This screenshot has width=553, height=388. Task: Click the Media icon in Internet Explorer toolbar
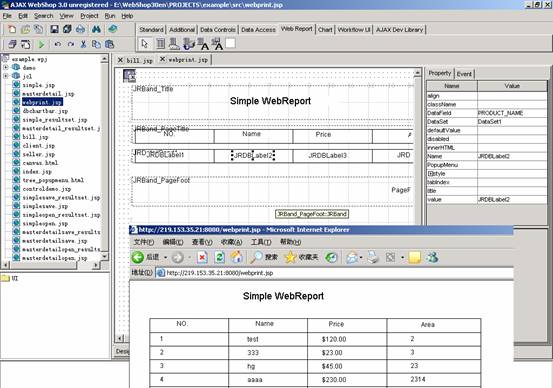pos(331,258)
